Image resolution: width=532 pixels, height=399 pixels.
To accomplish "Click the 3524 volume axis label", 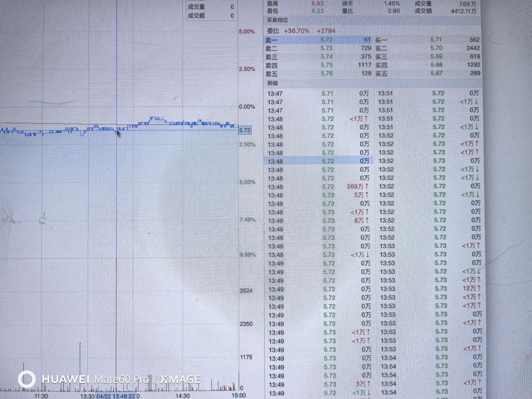I will point(246,290).
